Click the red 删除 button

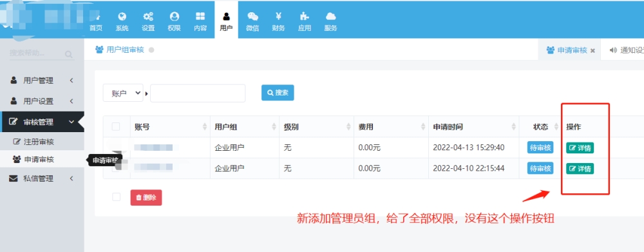pos(146,197)
